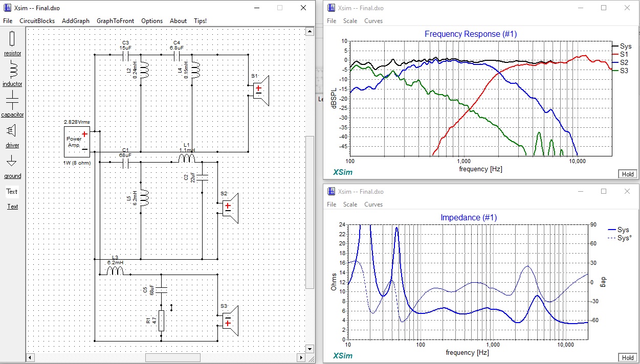
Task: Click the capacitor label link
Action: [12, 115]
